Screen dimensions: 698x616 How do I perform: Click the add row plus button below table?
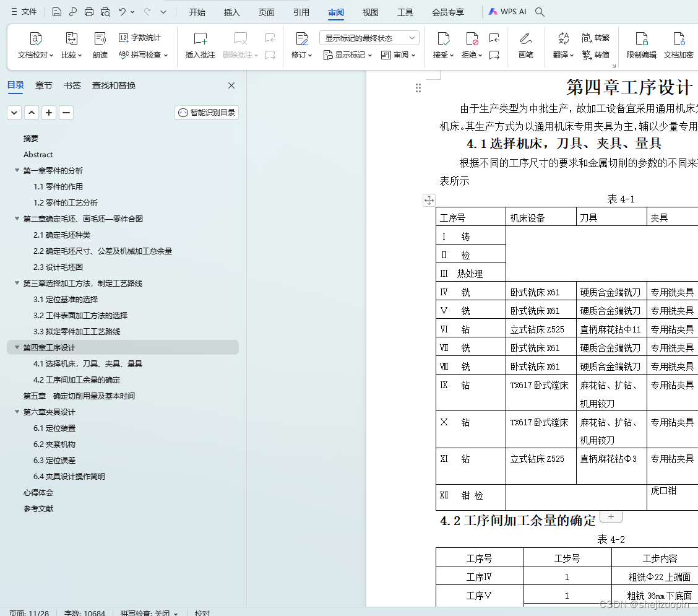[x=611, y=517]
